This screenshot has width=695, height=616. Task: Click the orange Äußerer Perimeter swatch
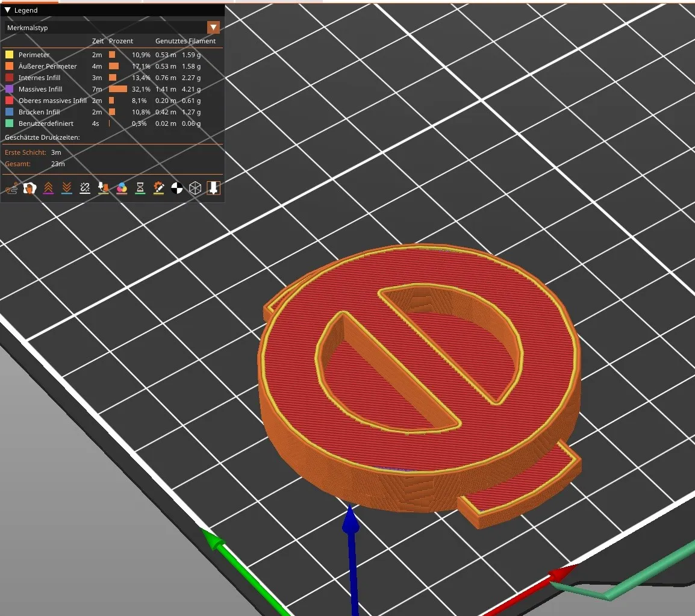tap(9, 66)
